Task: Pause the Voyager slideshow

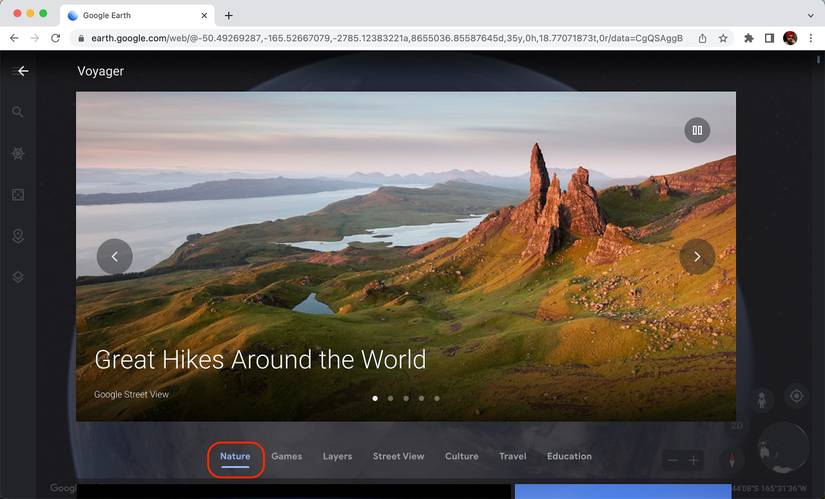Action: pos(697,130)
